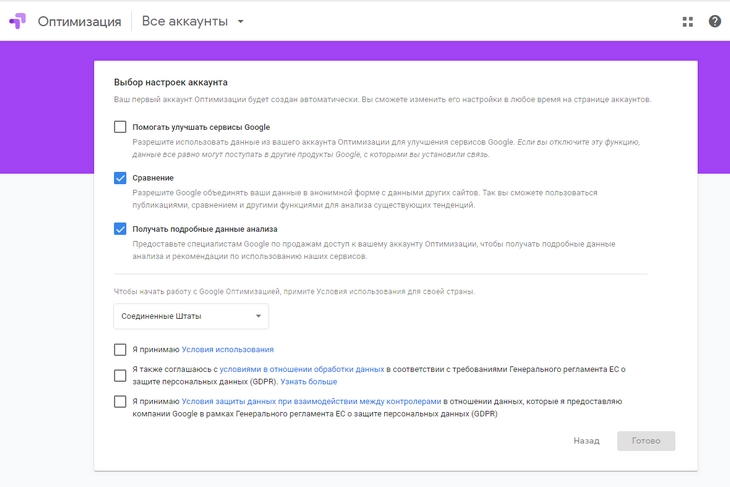Click the arrow in the Соединенные Штаты selector
This screenshot has height=487, width=730.
tap(259, 316)
